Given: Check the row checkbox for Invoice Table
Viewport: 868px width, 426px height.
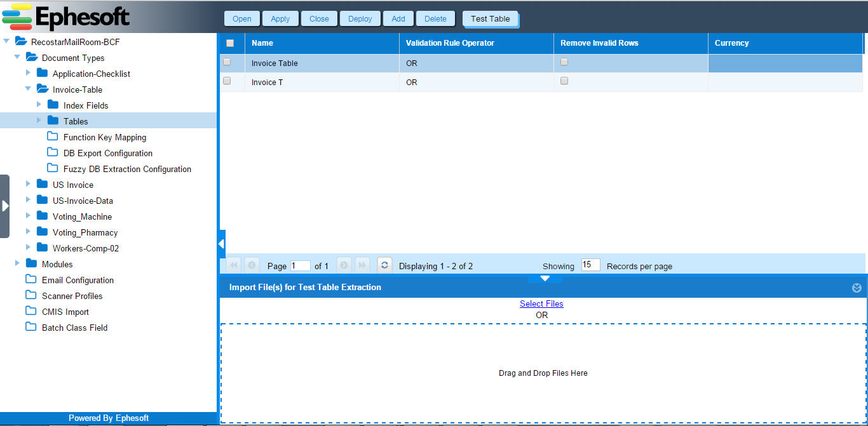Looking at the screenshot, I should coord(227,62).
